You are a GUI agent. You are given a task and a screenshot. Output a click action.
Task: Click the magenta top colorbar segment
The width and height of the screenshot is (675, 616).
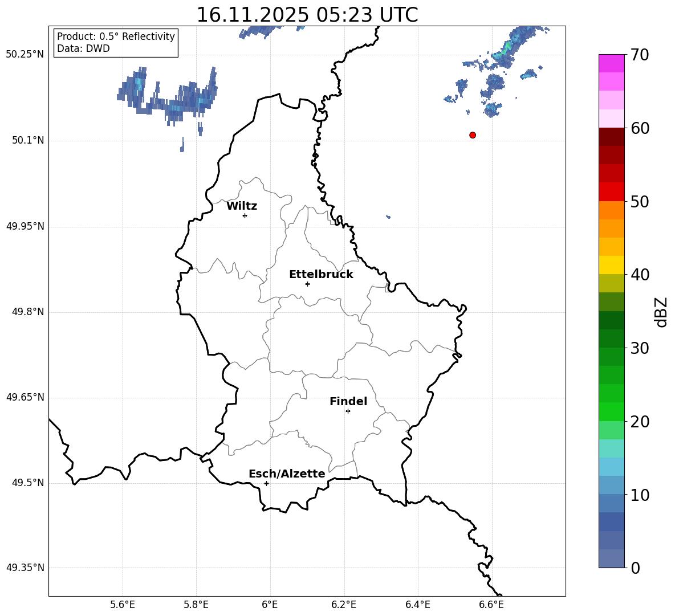tap(612, 63)
